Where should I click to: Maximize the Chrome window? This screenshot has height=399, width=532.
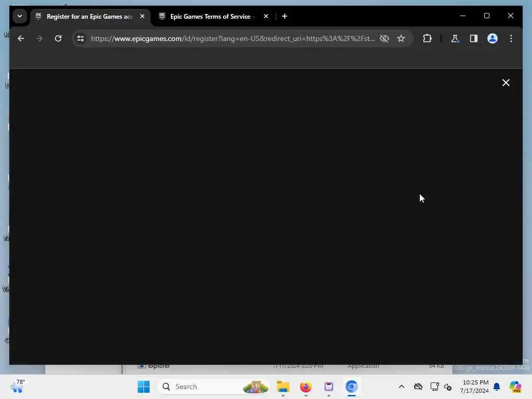click(486, 16)
